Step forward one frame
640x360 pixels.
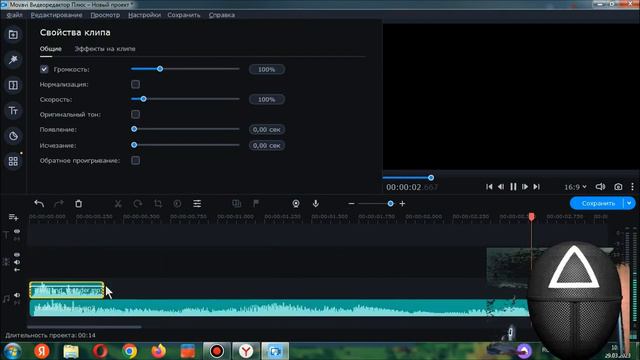[x=525, y=187]
